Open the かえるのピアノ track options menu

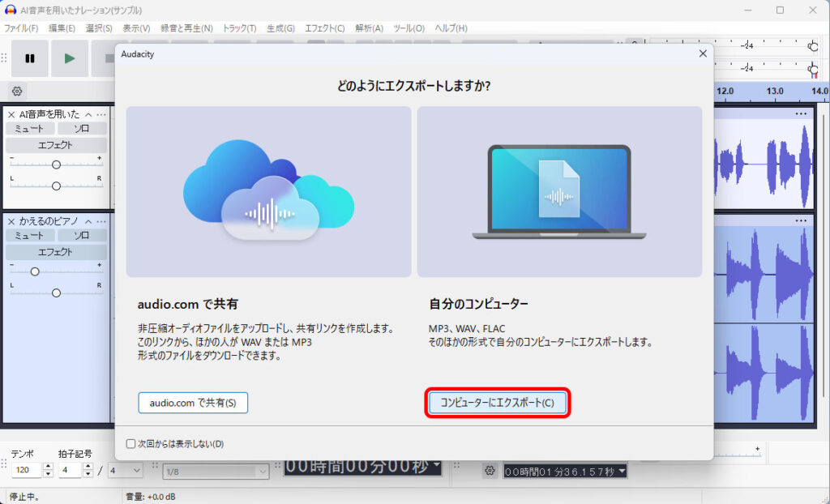point(101,221)
